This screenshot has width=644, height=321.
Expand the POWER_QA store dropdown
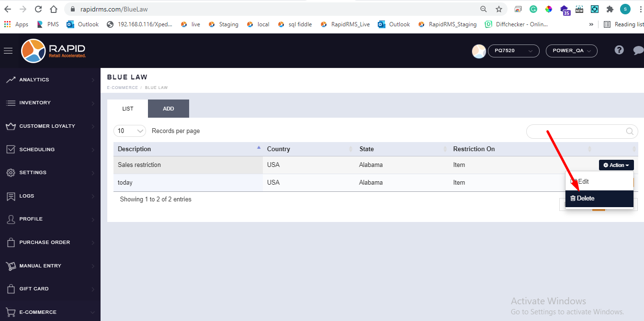[571, 51]
